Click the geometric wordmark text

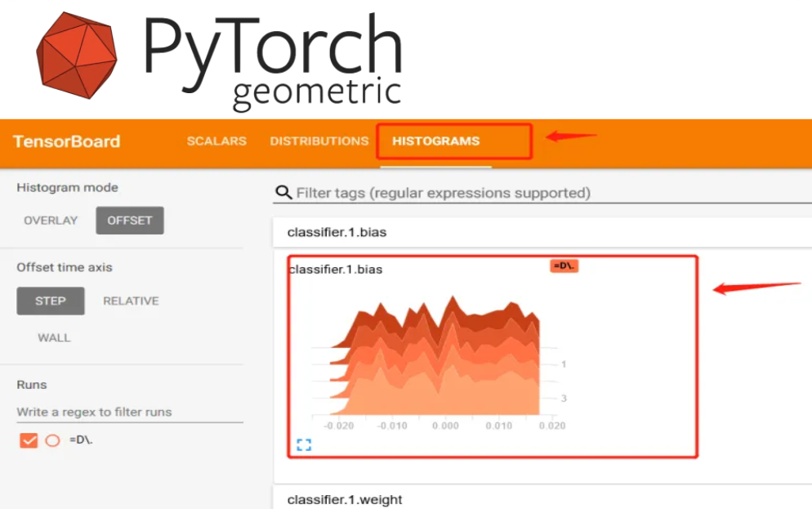317,94
